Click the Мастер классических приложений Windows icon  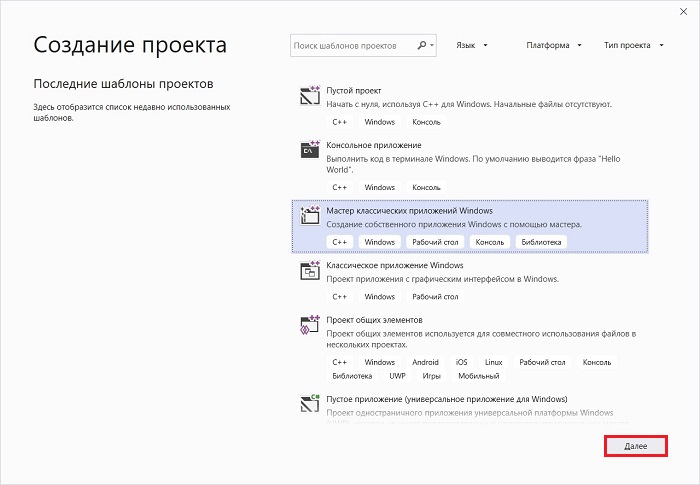coord(310,215)
